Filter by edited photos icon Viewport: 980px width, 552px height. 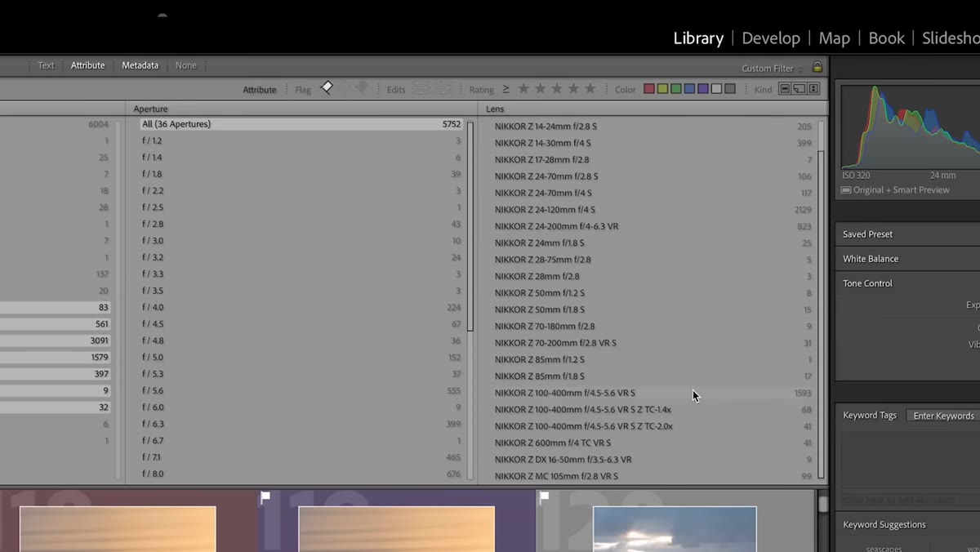click(421, 89)
